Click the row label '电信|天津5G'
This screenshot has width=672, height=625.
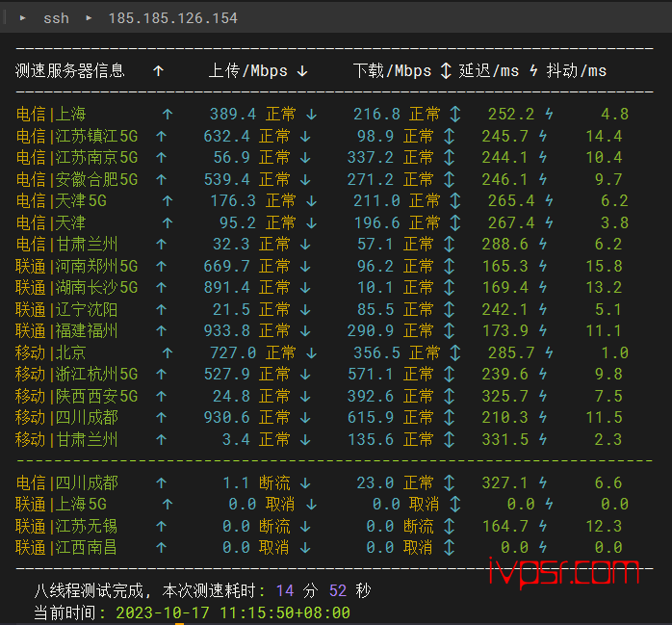[x=62, y=200]
